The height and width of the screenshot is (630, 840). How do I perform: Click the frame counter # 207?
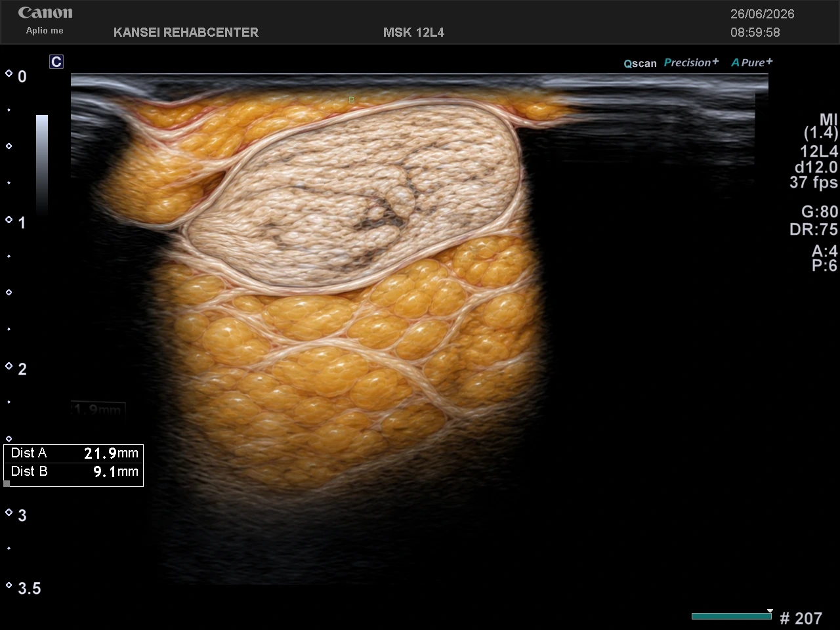coord(801,618)
